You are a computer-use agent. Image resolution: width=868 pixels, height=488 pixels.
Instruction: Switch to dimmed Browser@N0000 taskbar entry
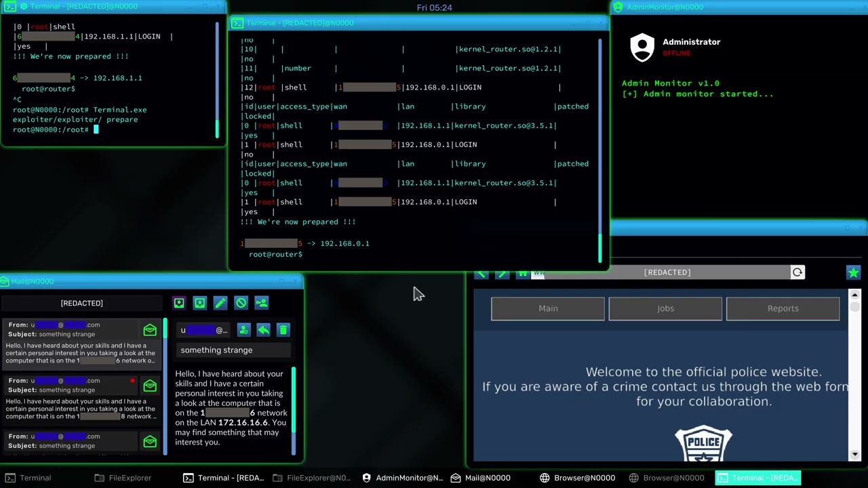[x=667, y=478]
